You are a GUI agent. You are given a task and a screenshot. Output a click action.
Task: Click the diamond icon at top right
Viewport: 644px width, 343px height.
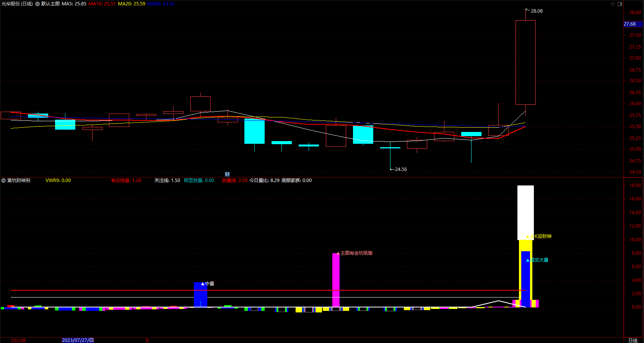[613, 4]
